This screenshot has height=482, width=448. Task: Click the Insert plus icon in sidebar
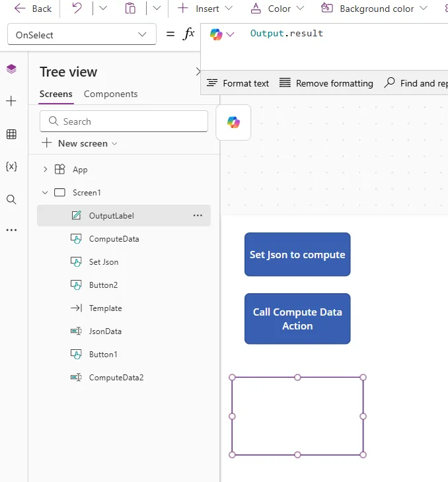[11, 101]
